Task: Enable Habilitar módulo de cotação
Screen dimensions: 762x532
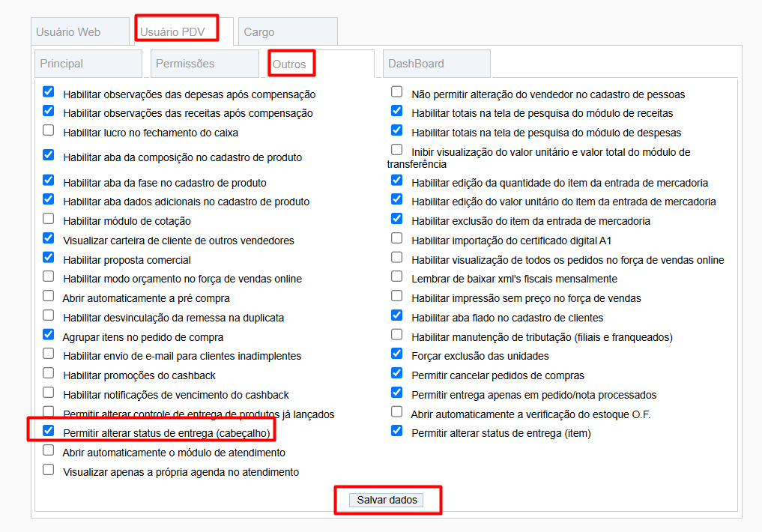Action: [48, 218]
